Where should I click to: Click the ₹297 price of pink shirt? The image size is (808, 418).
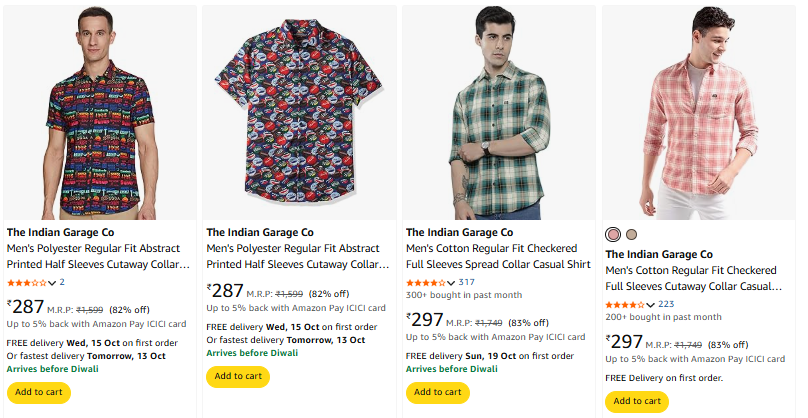(626, 341)
